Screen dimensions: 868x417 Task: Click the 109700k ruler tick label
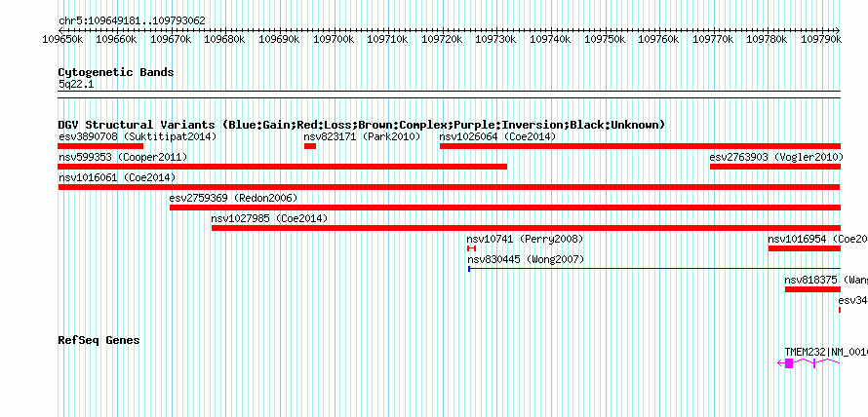(335, 39)
